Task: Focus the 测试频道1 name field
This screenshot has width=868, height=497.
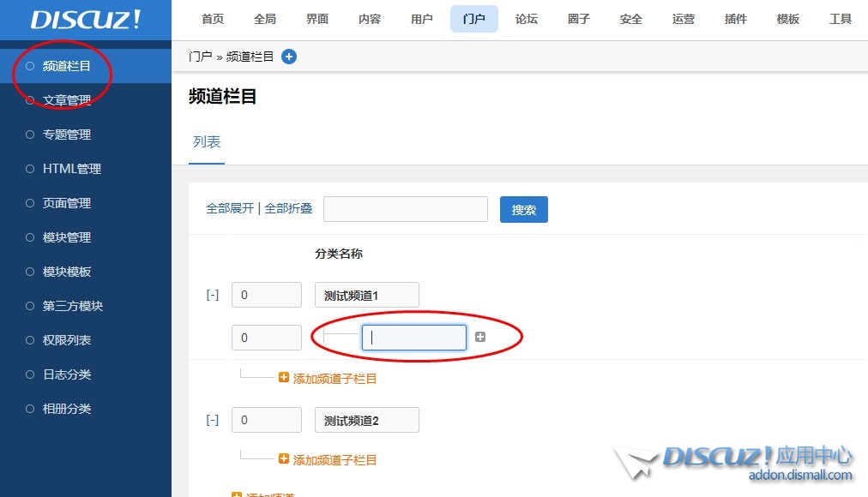Action: (x=366, y=295)
